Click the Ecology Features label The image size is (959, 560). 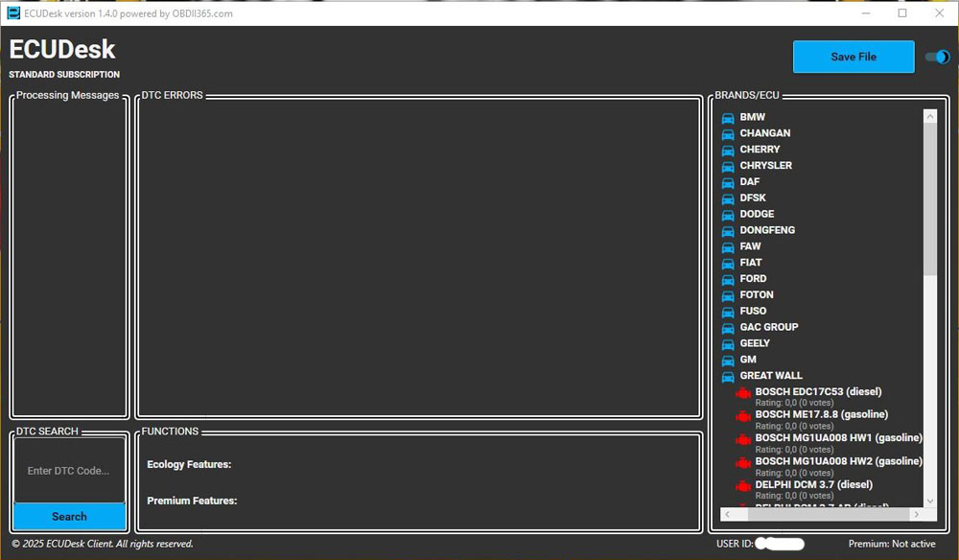tap(189, 465)
